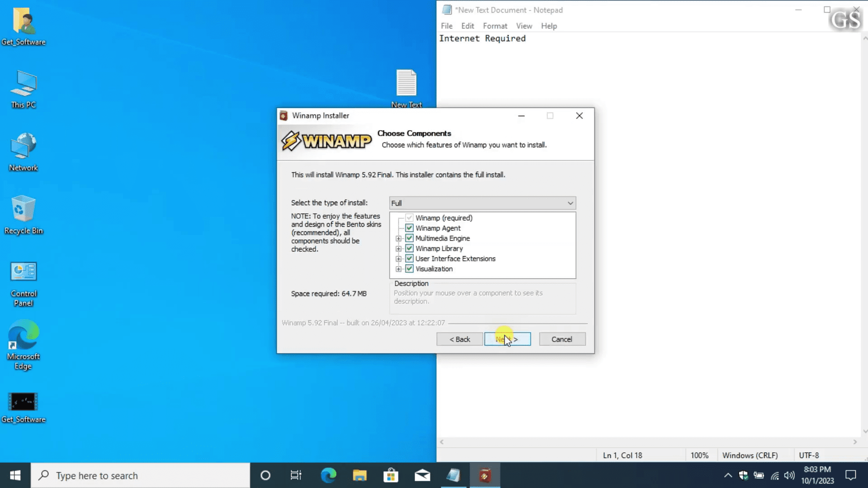The height and width of the screenshot is (488, 868).
Task: Open File Explorer from the taskbar
Action: click(359, 475)
